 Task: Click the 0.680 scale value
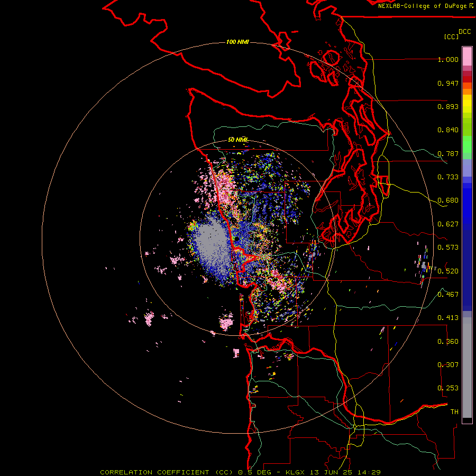coord(448,200)
